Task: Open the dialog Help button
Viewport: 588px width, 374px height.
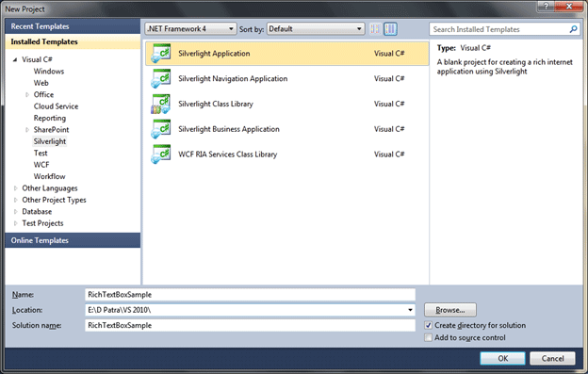Action: (x=546, y=6)
